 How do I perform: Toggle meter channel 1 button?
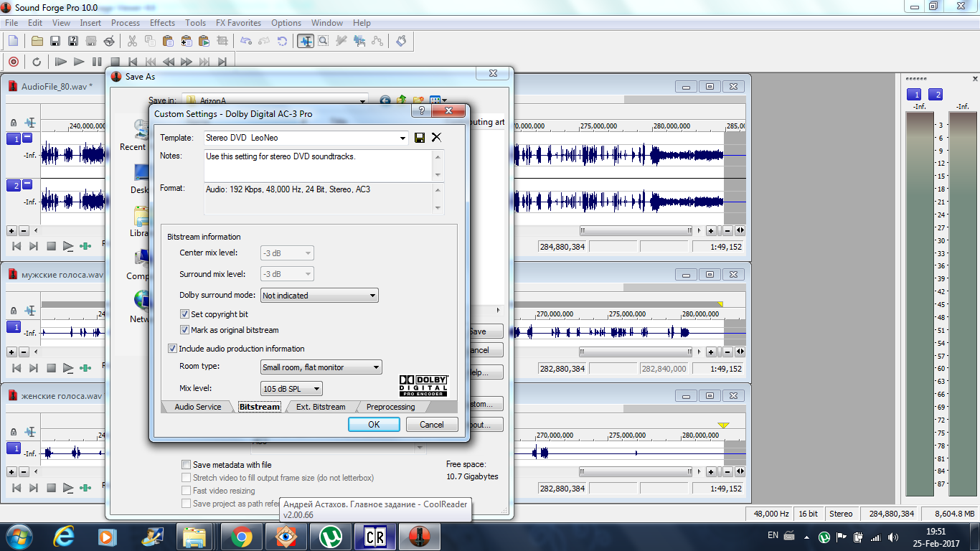914,95
